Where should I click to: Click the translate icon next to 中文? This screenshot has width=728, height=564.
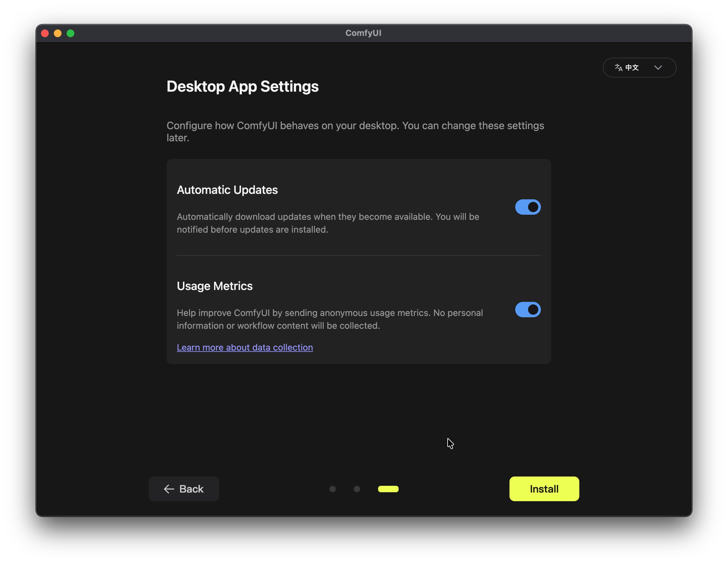coord(618,68)
